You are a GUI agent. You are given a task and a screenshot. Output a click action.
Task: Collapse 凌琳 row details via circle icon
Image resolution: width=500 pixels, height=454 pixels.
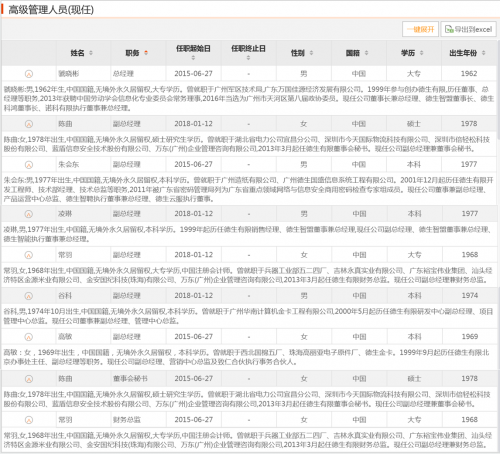29,214
